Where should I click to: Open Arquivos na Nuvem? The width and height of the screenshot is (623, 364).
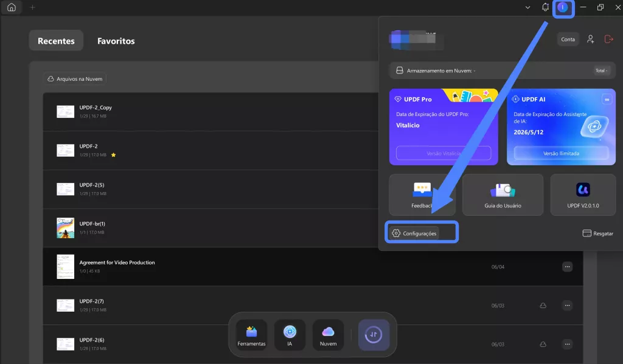pyautogui.click(x=75, y=78)
